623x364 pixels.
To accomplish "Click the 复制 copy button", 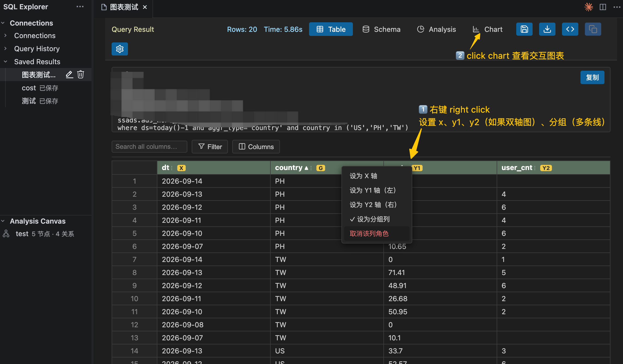I will [x=592, y=78].
